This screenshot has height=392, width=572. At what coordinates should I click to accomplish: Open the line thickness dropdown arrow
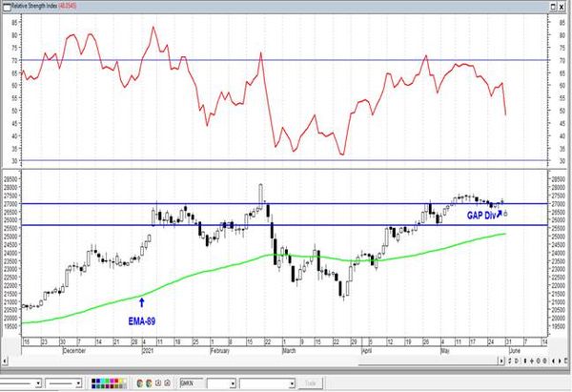click(78, 383)
